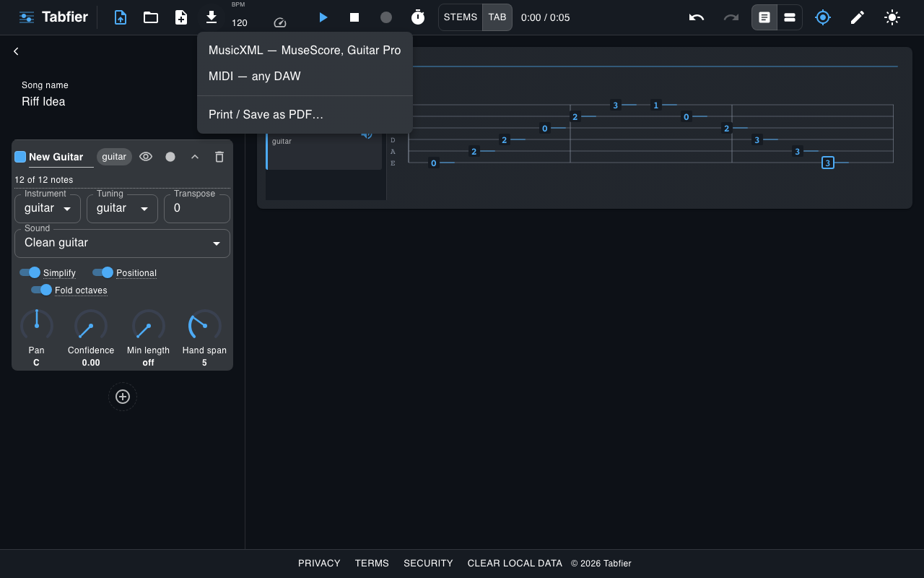Viewport: 924px width, 578px height.
Task: Select the fret 1 note in tab
Action: coord(656,105)
